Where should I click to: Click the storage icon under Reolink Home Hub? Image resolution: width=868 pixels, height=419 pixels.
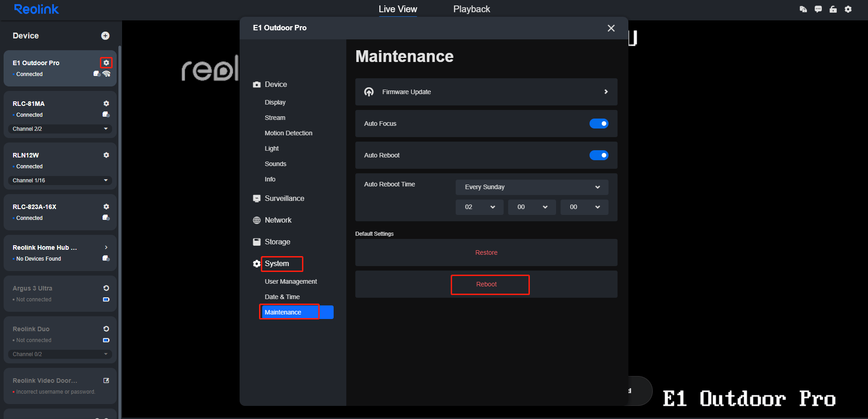pyautogui.click(x=106, y=258)
